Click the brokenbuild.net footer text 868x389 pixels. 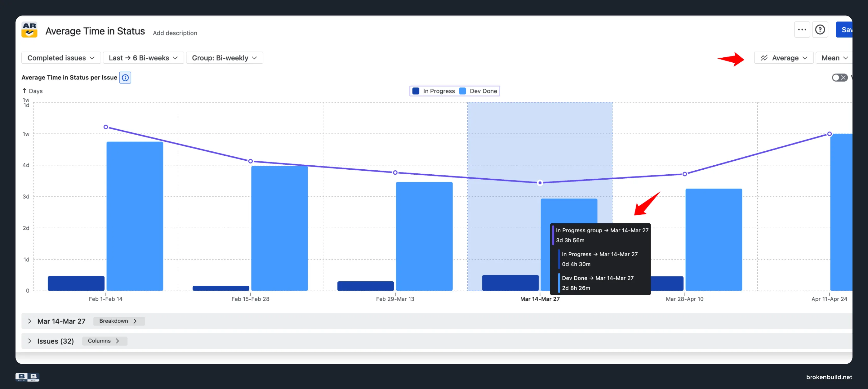pos(829,377)
